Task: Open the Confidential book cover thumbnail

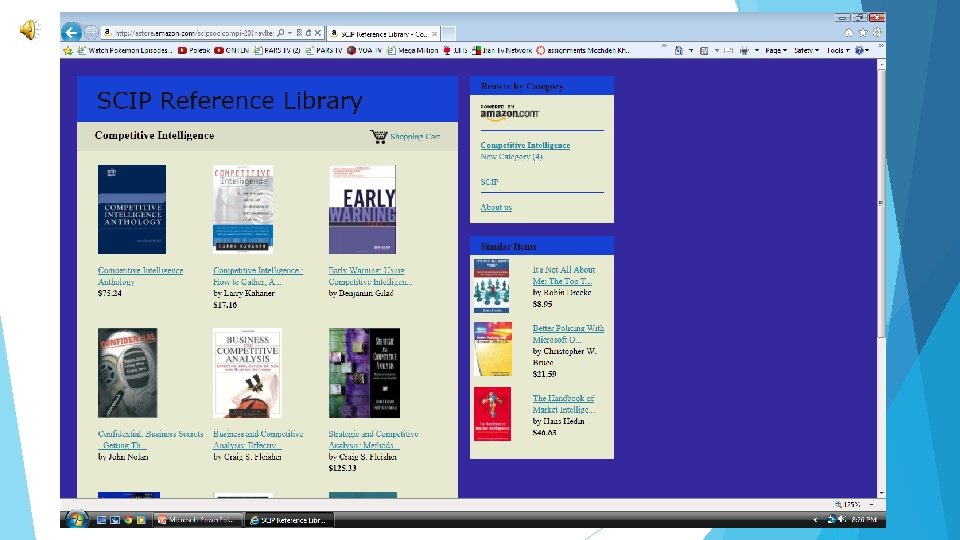Action: (x=127, y=373)
